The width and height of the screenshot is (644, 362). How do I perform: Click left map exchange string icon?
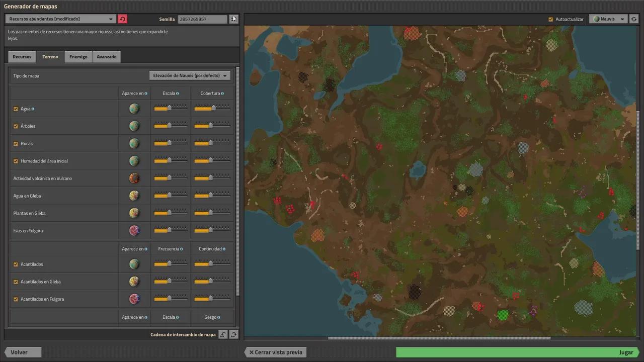tap(223, 334)
